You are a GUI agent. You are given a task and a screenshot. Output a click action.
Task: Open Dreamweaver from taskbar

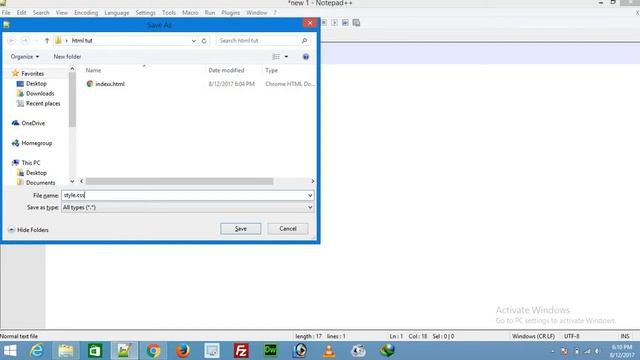(270, 351)
